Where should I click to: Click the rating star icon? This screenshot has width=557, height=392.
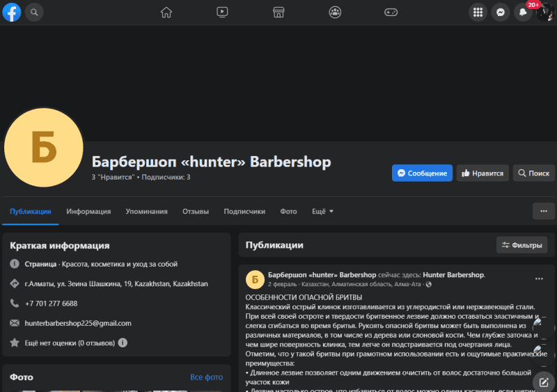(x=14, y=343)
